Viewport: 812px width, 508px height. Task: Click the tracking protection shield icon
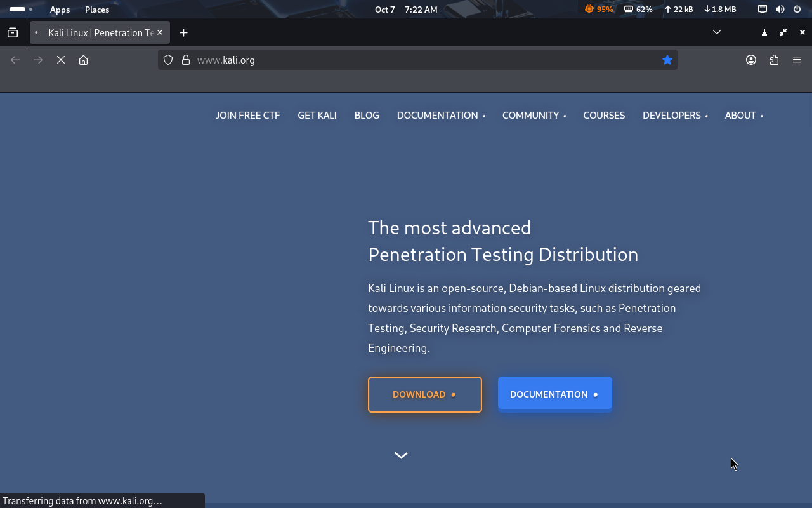tap(168, 60)
